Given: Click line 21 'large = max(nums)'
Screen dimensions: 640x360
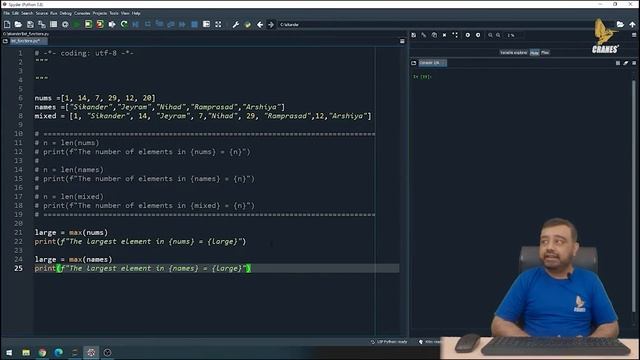Looking at the screenshot, I should tap(71, 233).
